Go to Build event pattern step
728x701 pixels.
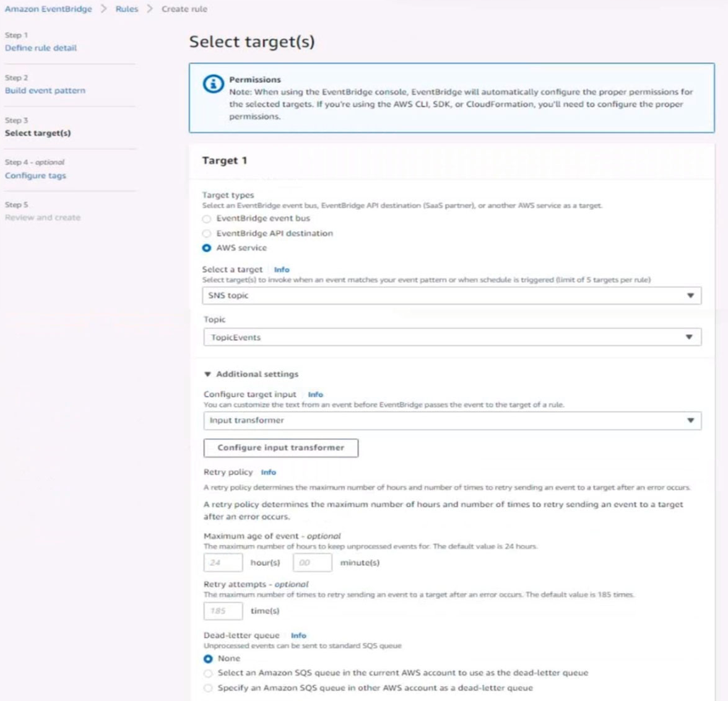tap(45, 90)
